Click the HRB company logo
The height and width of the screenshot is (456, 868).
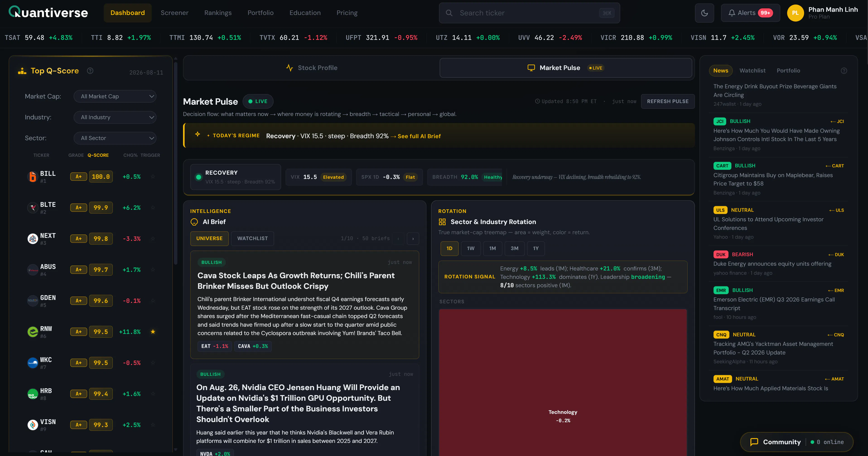(33, 394)
